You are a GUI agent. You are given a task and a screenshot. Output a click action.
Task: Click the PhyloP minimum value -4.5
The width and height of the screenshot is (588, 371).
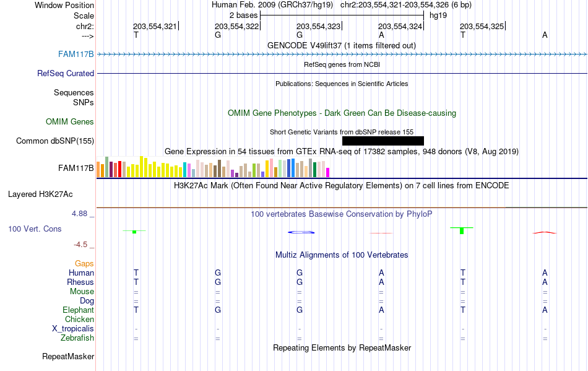[80, 245]
